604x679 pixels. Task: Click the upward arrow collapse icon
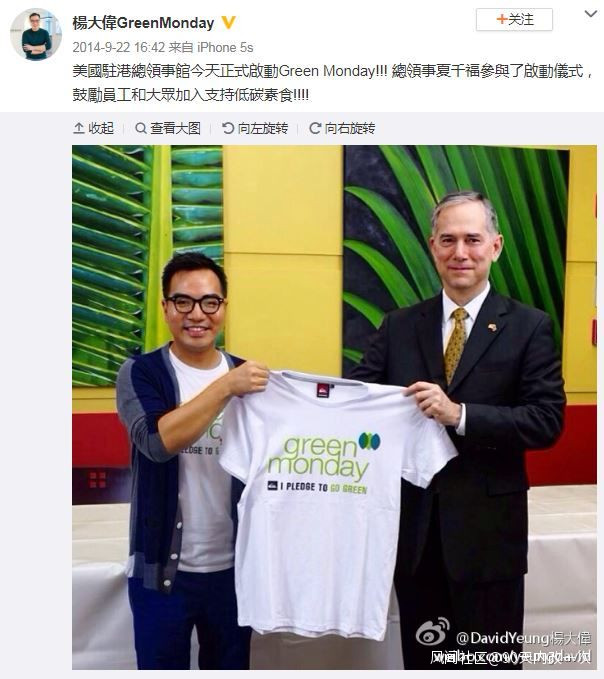click(78, 128)
